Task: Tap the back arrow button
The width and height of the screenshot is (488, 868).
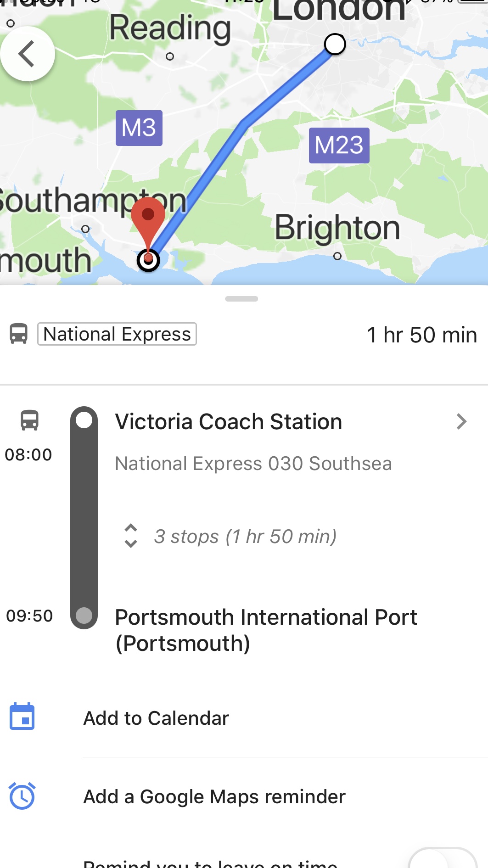Action: click(x=28, y=54)
